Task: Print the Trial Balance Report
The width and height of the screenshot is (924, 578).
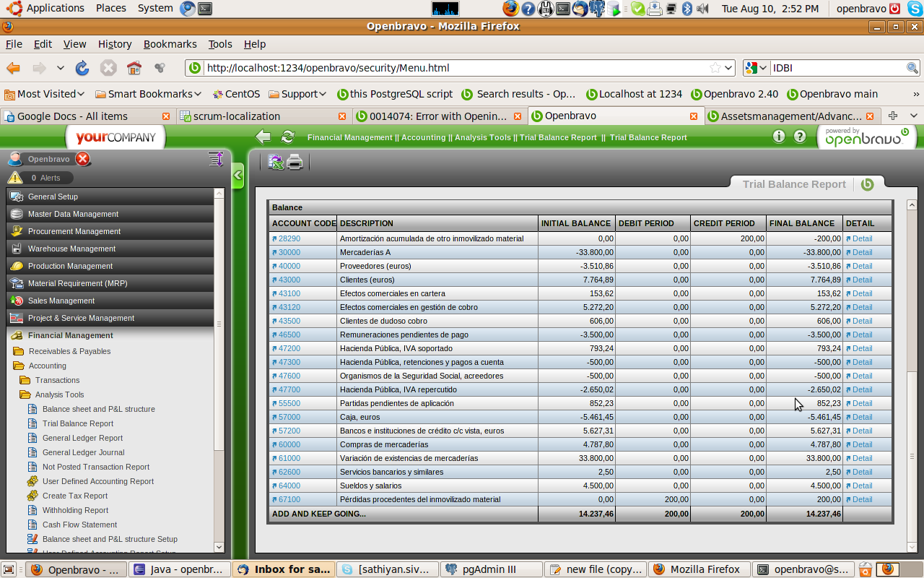Action: point(295,162)
